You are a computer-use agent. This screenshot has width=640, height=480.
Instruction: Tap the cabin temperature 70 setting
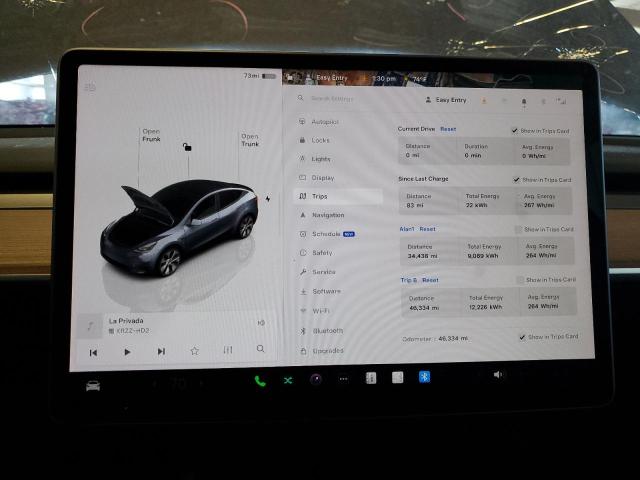[178, 383]
